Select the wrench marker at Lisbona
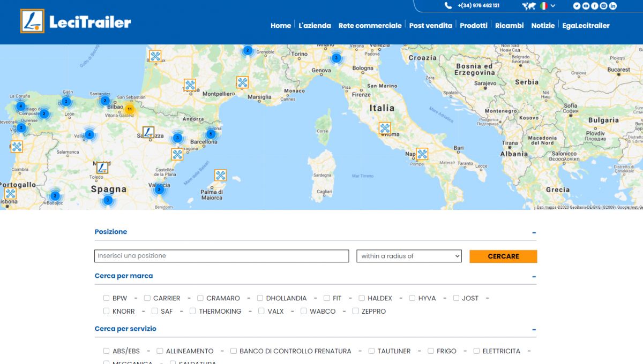Viewport: 643px width, 364px height. (10, 194)
